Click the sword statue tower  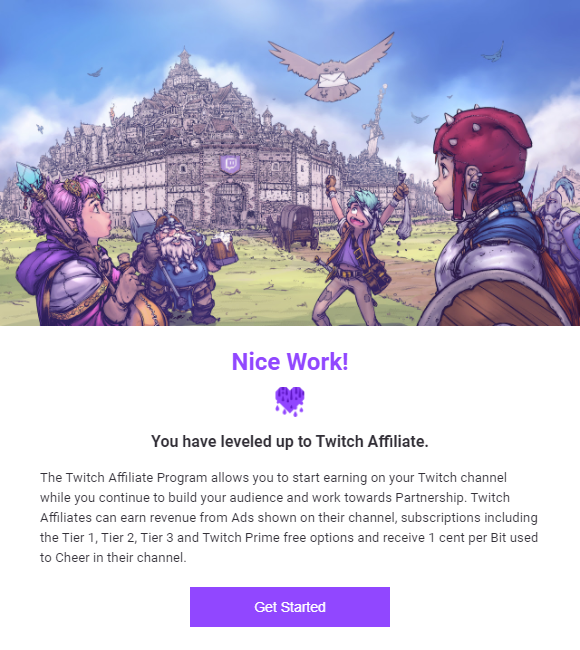tap(377, 120)
